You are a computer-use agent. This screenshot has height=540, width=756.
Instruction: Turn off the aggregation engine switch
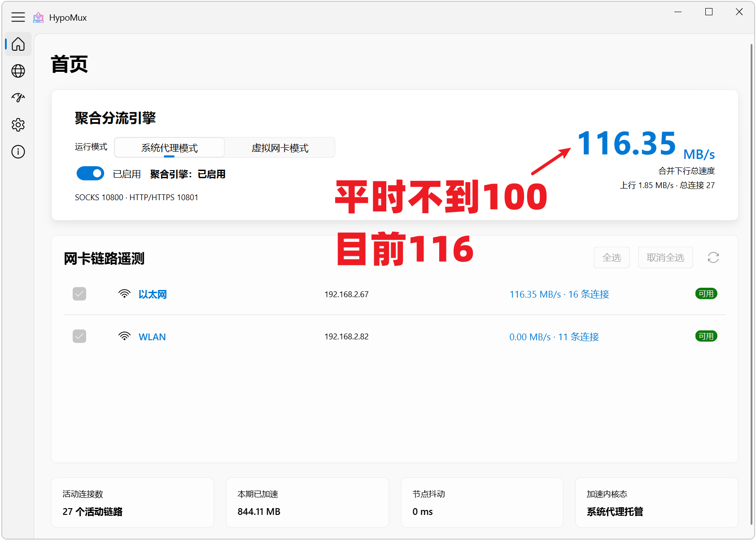pos(90,173)
